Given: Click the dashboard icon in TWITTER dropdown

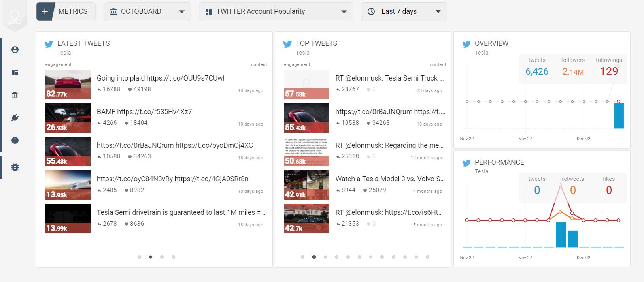Looking at the screenshot, I should point(209,11).
